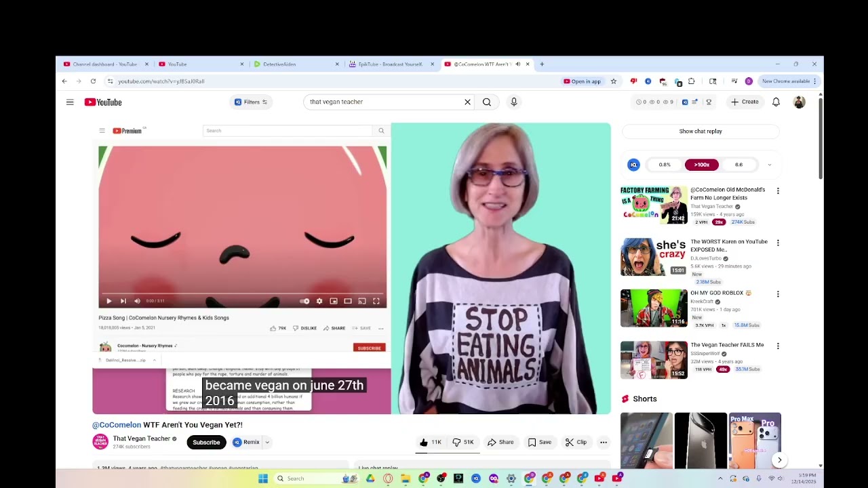Viewport: 868px width, 488px height.
Task: Go to the YouTube home logo
Action: [x=103, y=102]
